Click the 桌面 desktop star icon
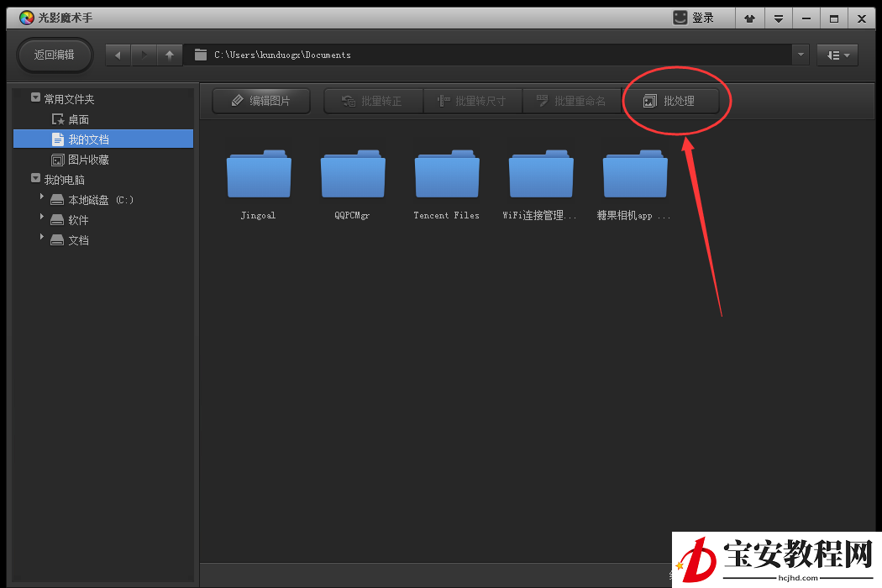 click(x=58, y=119)
